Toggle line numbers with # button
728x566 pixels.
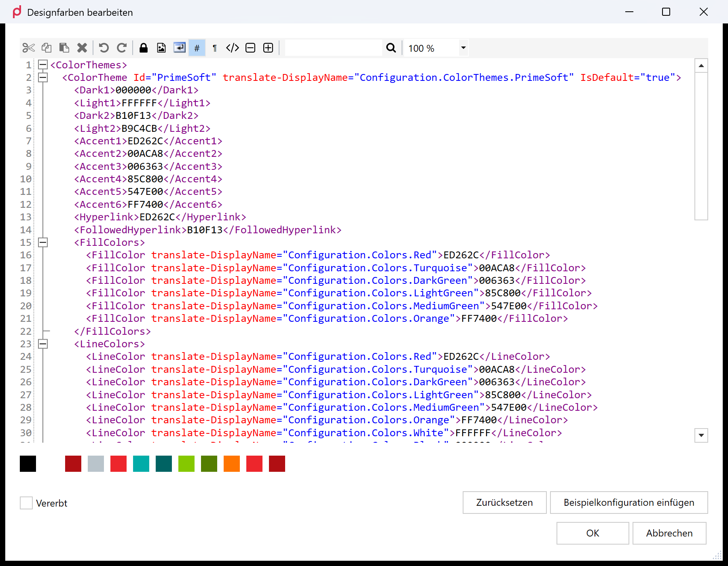pyautogui.click(x=197, y=48)
